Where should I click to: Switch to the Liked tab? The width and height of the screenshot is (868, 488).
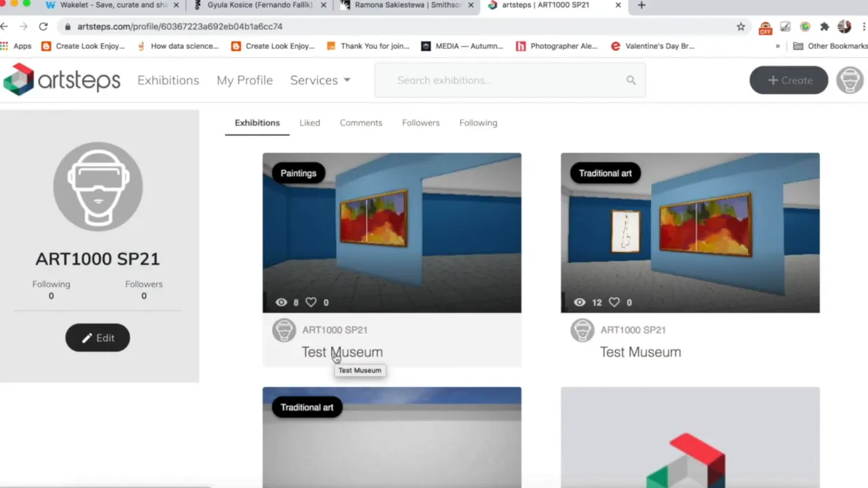pos(310,123)
